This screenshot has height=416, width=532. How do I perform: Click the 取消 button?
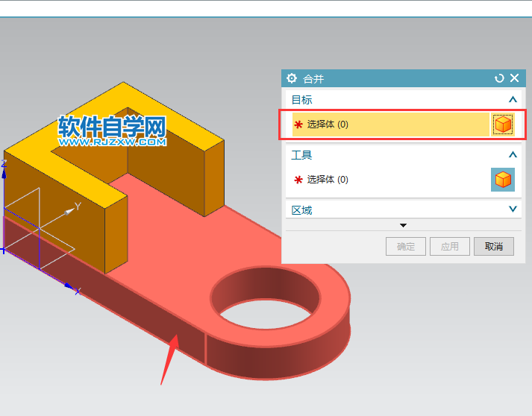[494, 247]
